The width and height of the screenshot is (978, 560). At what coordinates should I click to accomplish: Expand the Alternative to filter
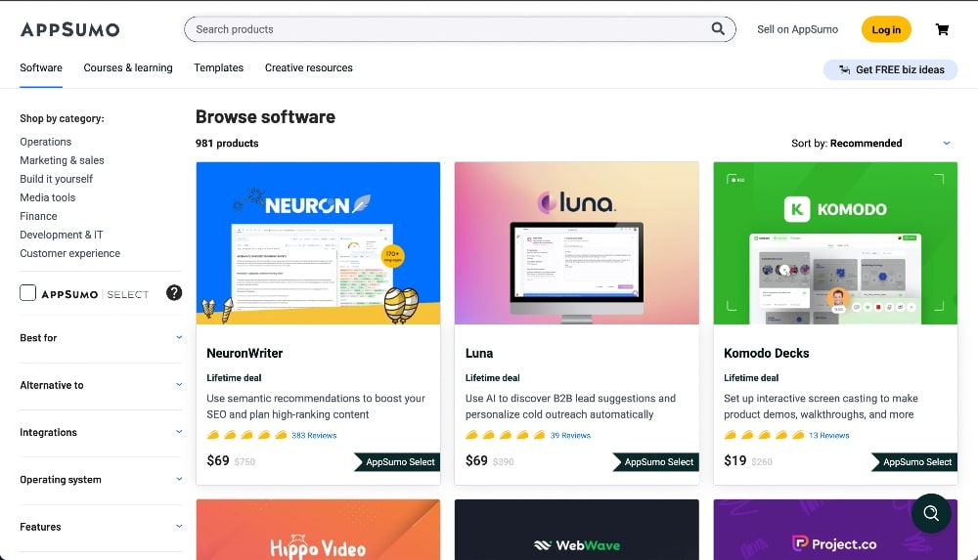point(101,385)
